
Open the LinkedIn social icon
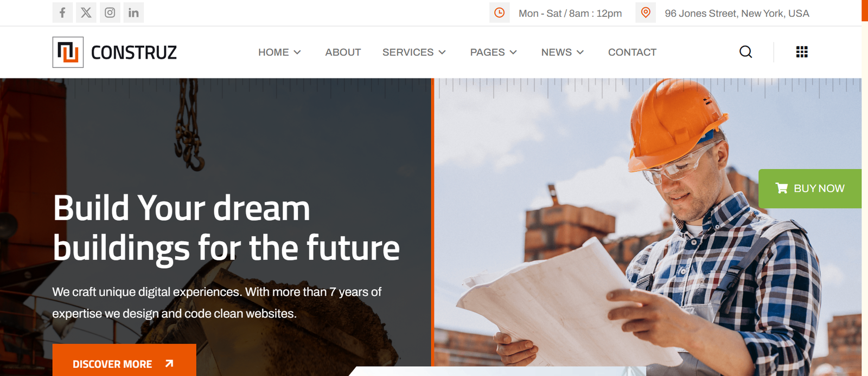pos(133,12)
